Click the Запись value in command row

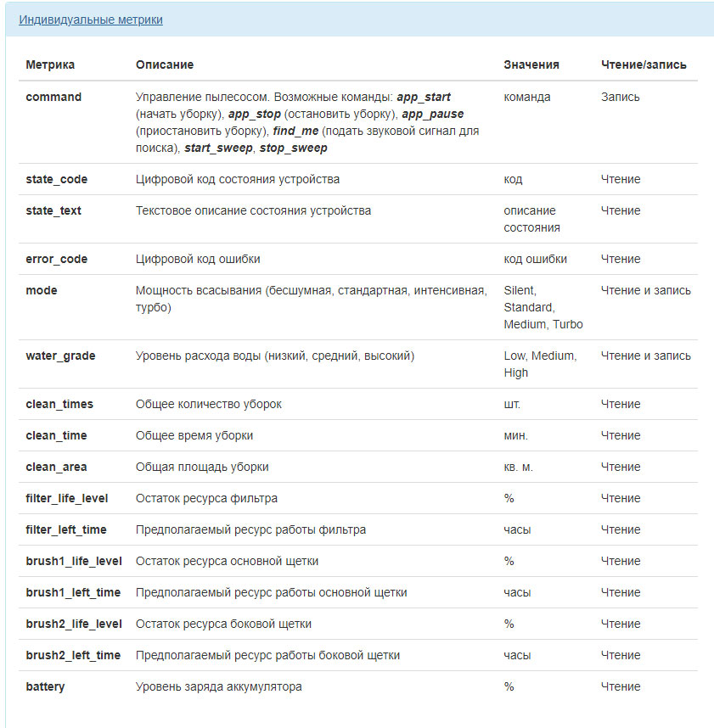pos(621,97)
